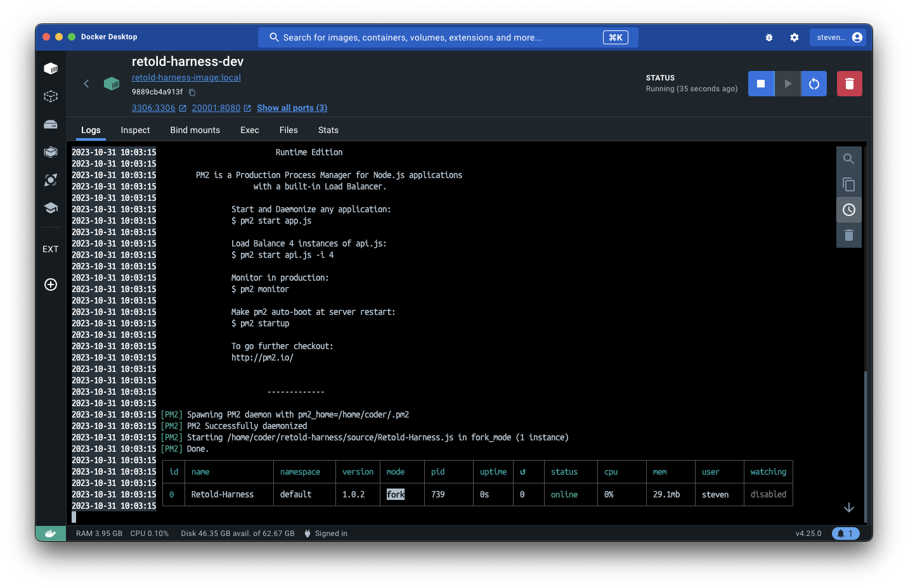This screenshot has width=908, height=588.
Task: Click Signed in status
Action: [x=326, y=534]
